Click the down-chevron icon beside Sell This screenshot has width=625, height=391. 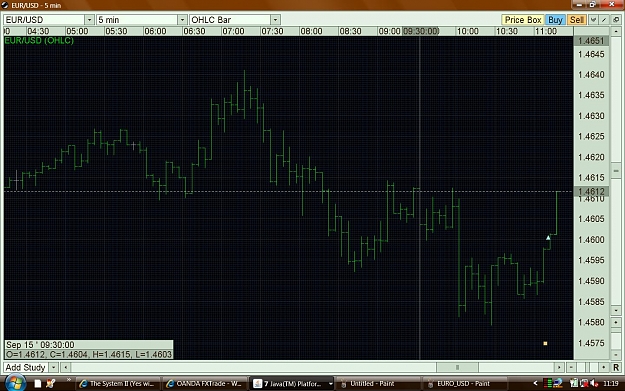point(593,20)
